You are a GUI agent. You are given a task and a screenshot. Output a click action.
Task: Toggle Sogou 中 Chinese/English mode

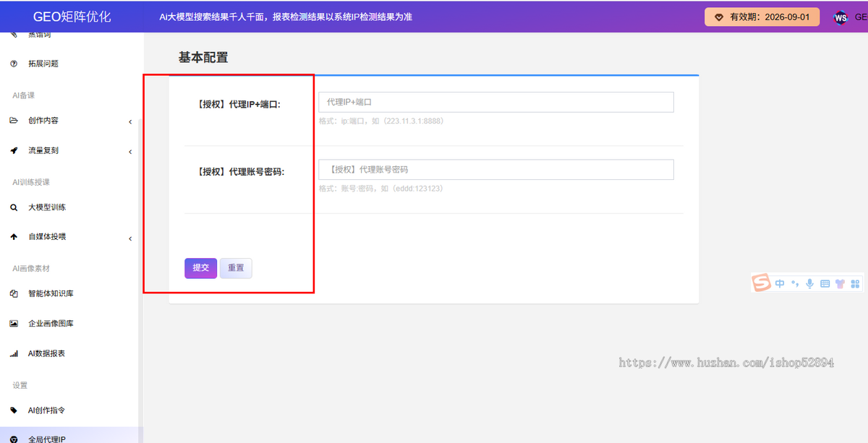[x=780, y=284]
